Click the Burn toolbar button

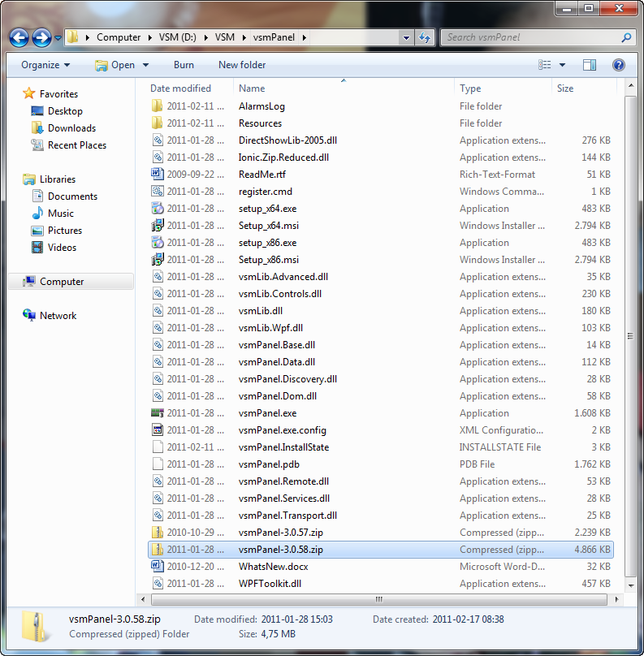184,65
